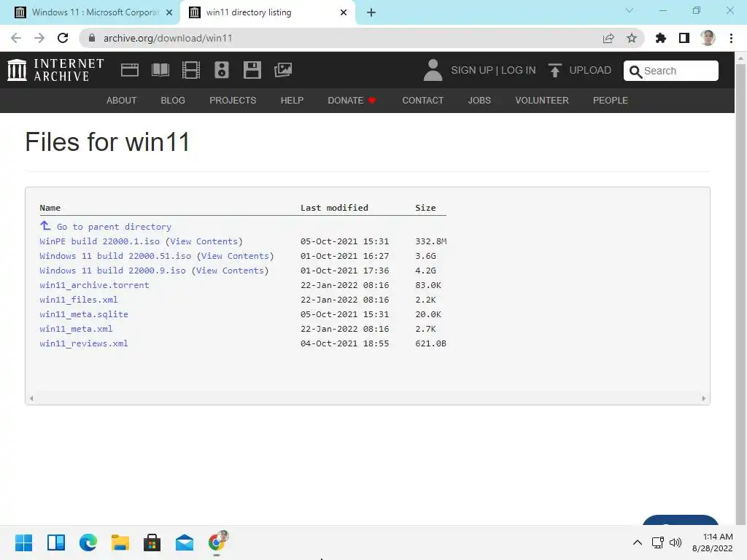This screenshot has height=560, width=747.
Task: Go forward with browser forward arrow
Action: point(39,38)
